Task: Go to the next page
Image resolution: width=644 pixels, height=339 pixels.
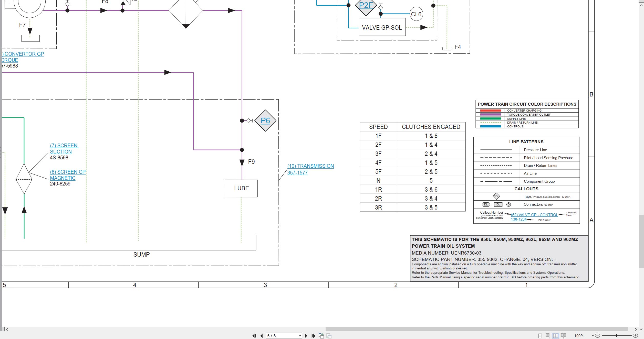Action: (x=306, y=336)
